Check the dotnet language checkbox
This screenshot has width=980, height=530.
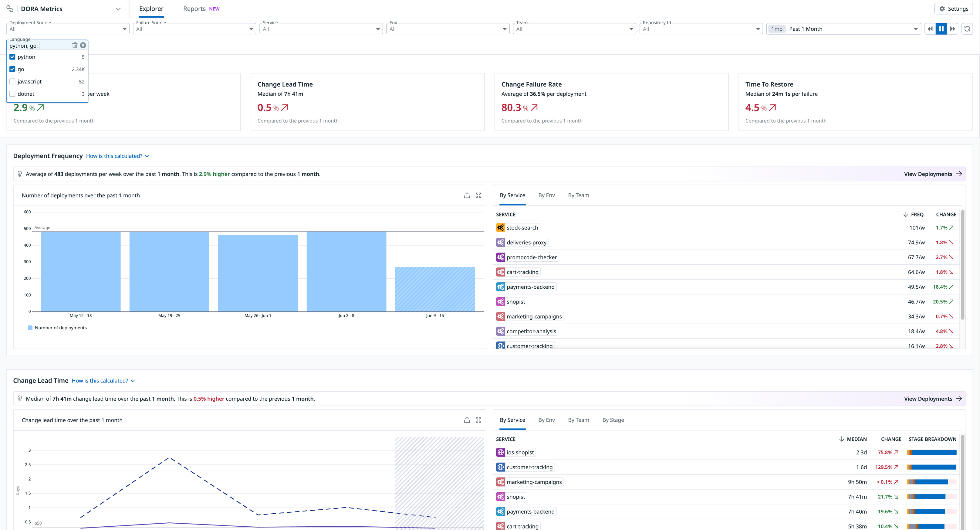(x=12, y=94)
